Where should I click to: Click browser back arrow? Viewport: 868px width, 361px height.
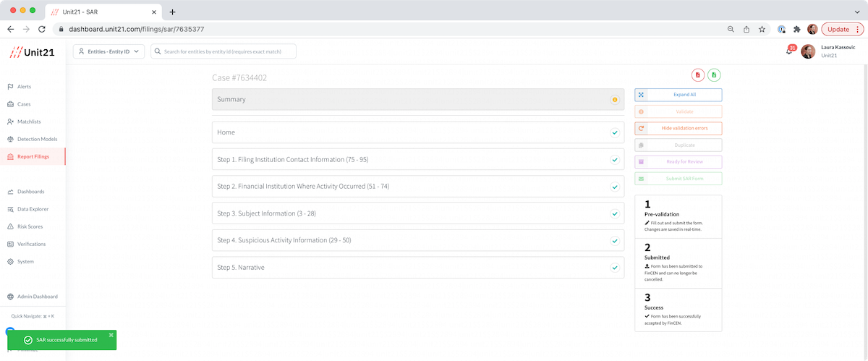tap(11, 29)
